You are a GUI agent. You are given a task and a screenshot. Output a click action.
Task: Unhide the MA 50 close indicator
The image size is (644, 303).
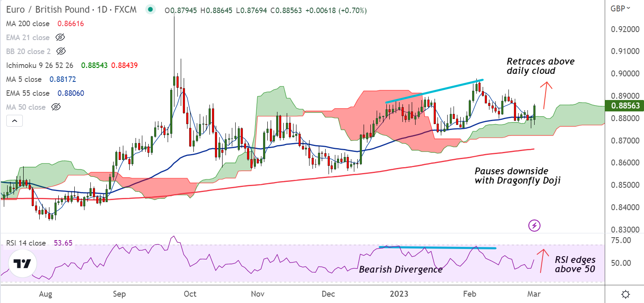pyautogui.click(x=56, y=107)
